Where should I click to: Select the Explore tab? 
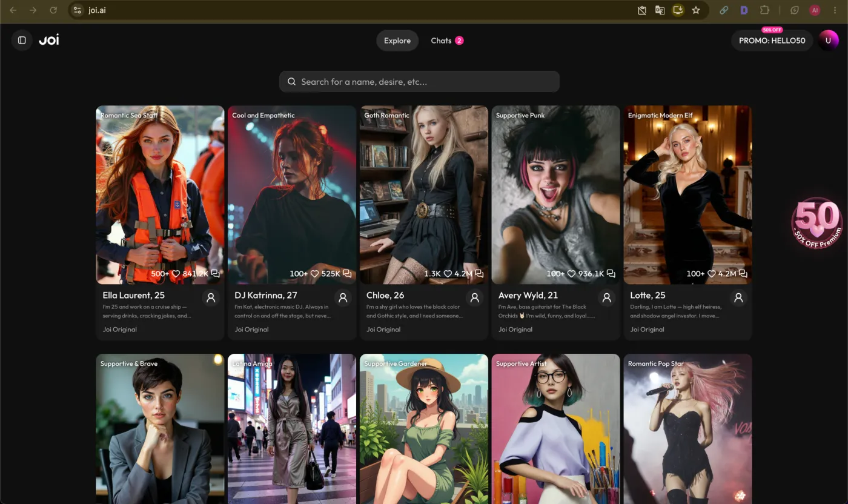point(397,41)
